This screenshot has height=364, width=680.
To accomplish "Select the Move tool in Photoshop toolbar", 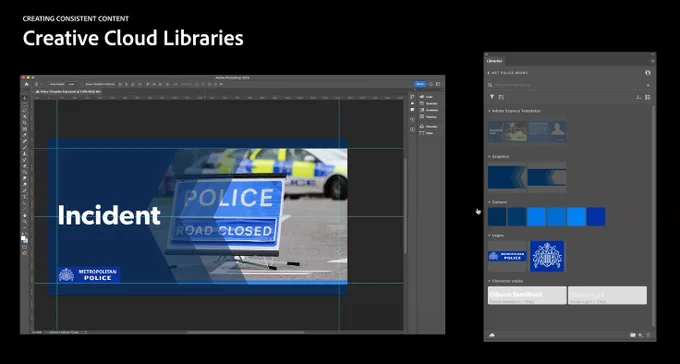I will coord(25,98).
